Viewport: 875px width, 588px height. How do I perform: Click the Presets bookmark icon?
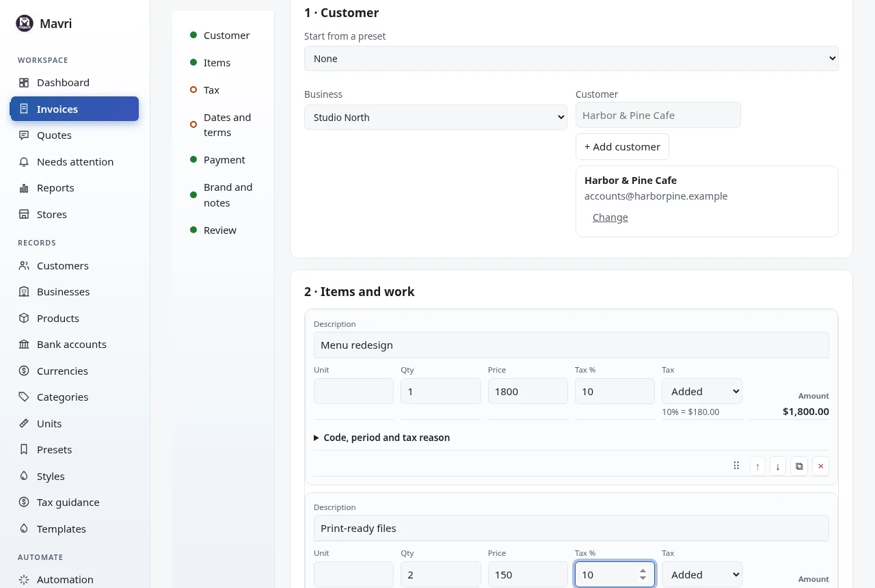point(24,450)
